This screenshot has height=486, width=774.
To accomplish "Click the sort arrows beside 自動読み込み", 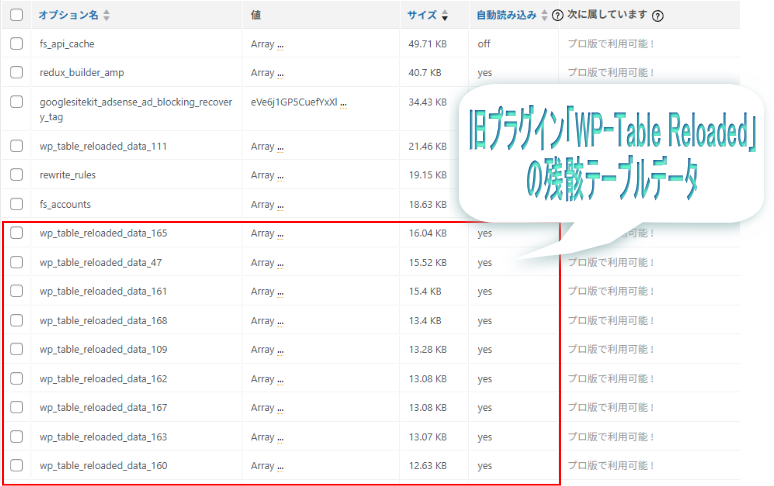I will (x=544, y=16).
